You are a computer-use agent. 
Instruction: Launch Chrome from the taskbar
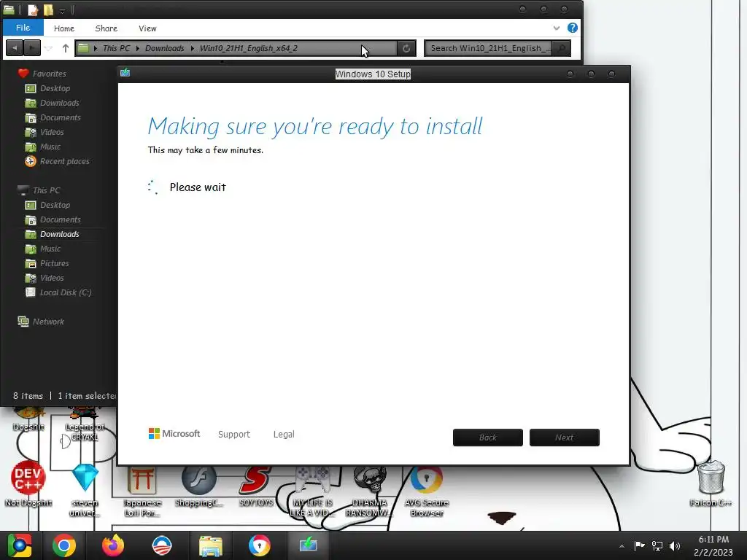[x=64, y=545]
